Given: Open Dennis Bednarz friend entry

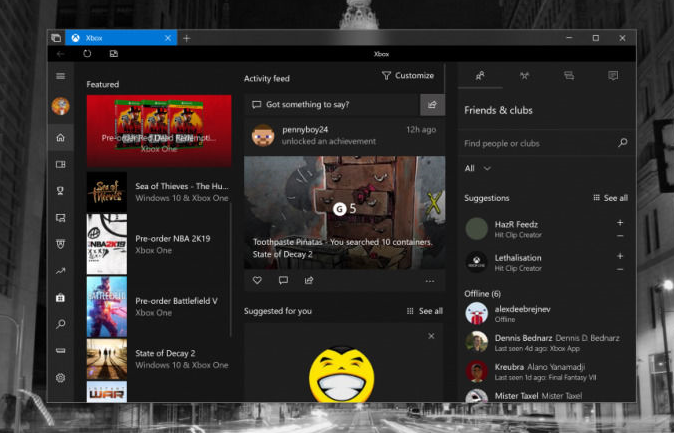Looking at the screenshot, I should (546, 342).
